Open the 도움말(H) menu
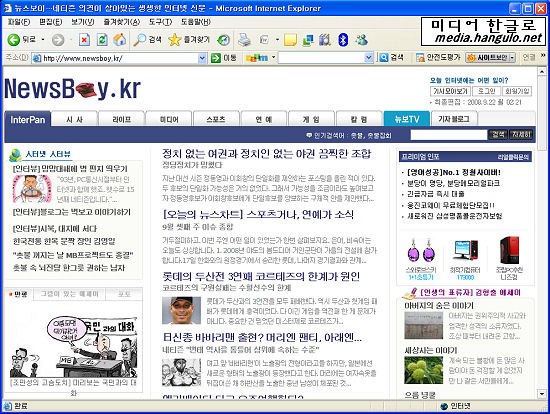 195,22
